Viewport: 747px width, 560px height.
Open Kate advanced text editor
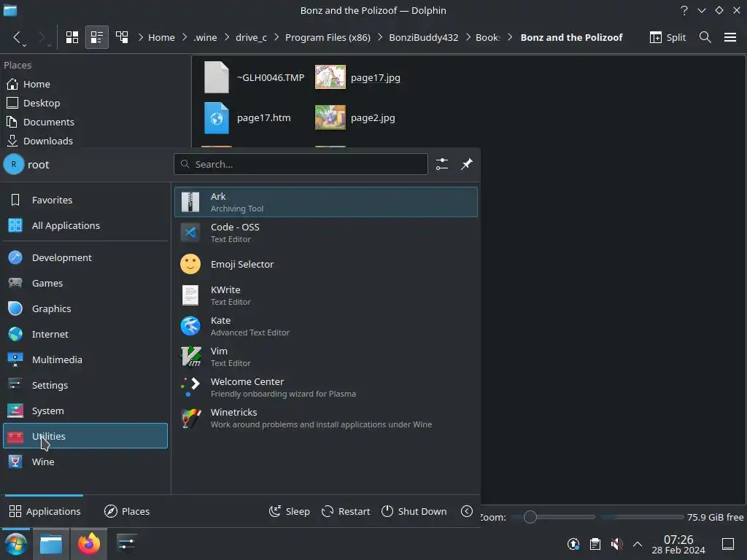(x=326, y=326)
